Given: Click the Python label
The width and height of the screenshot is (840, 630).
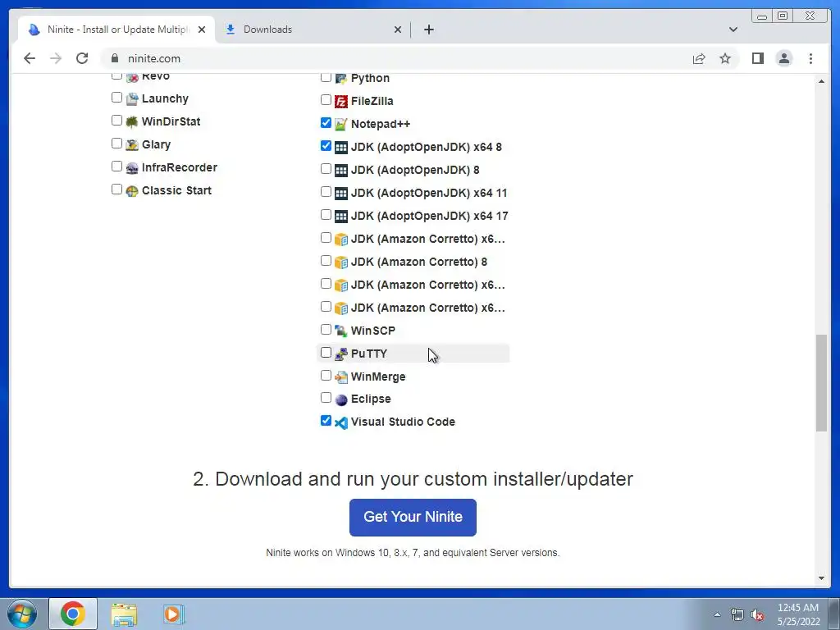Looking at the screenshot, I should [370, 78].
